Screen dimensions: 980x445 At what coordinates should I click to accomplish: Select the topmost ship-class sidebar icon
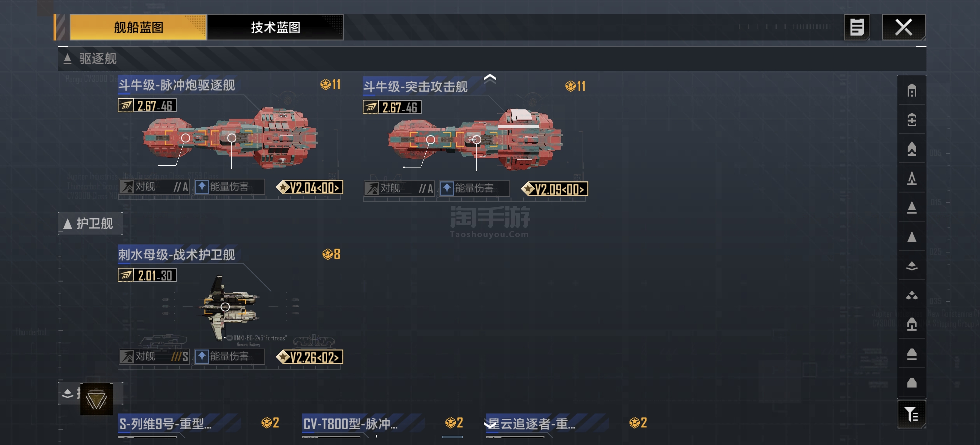912,91
